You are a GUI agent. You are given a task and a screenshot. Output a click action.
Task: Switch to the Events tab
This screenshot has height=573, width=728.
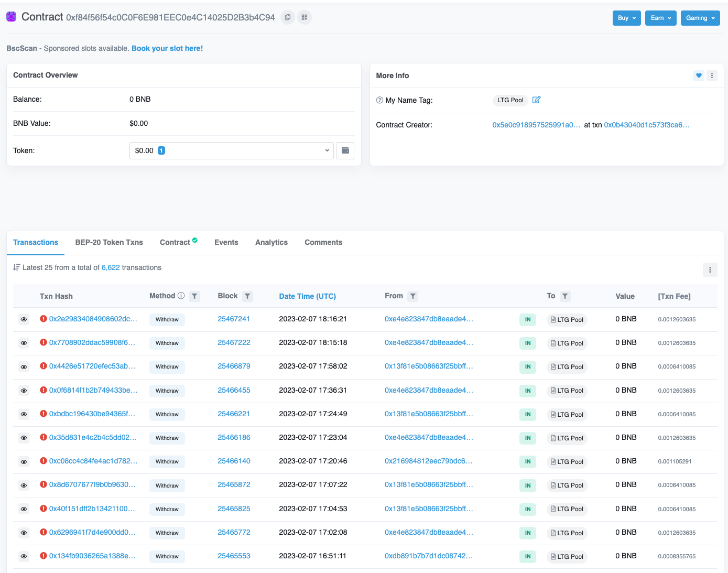[226, 242]
